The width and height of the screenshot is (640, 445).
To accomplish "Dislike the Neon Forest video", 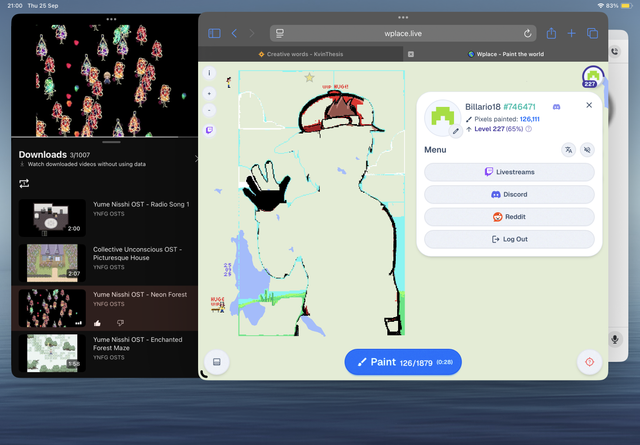I will (120, 323).
